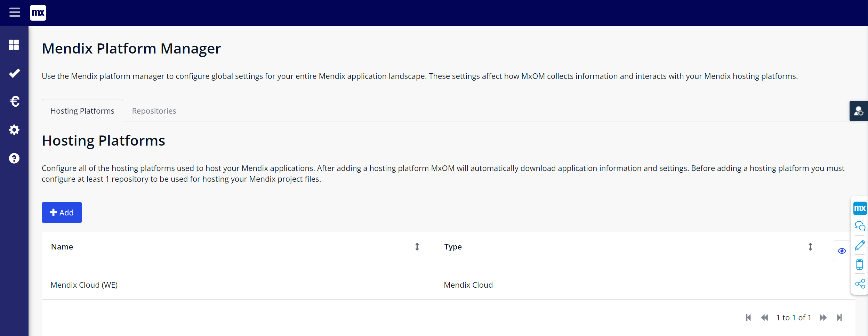Image resolution: width=868 pixels, height=336 pixels.
Task: Click the Mendix mx logo in header
Action: [x=38, y=13]
